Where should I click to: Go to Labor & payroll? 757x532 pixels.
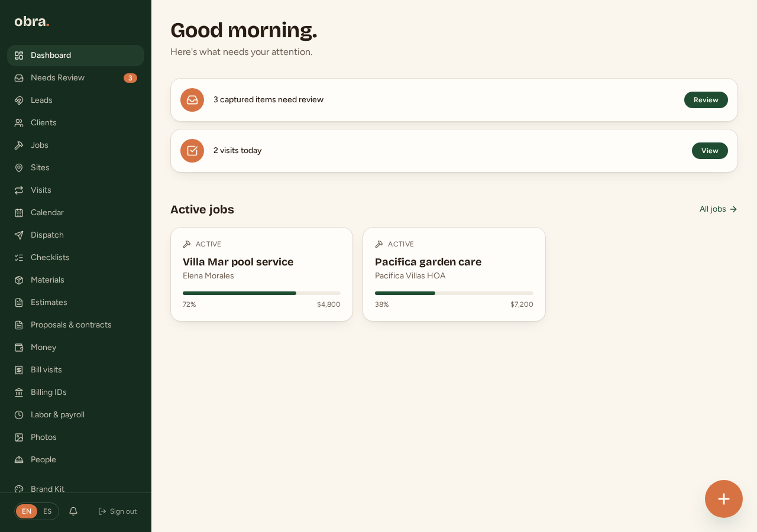[x=76, y=415]
